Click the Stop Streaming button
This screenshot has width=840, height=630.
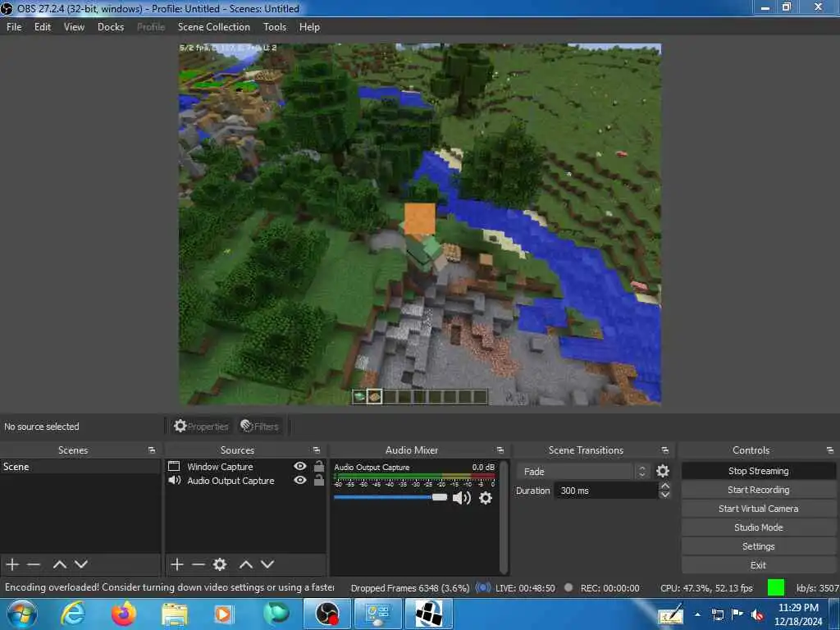point(758,471)
